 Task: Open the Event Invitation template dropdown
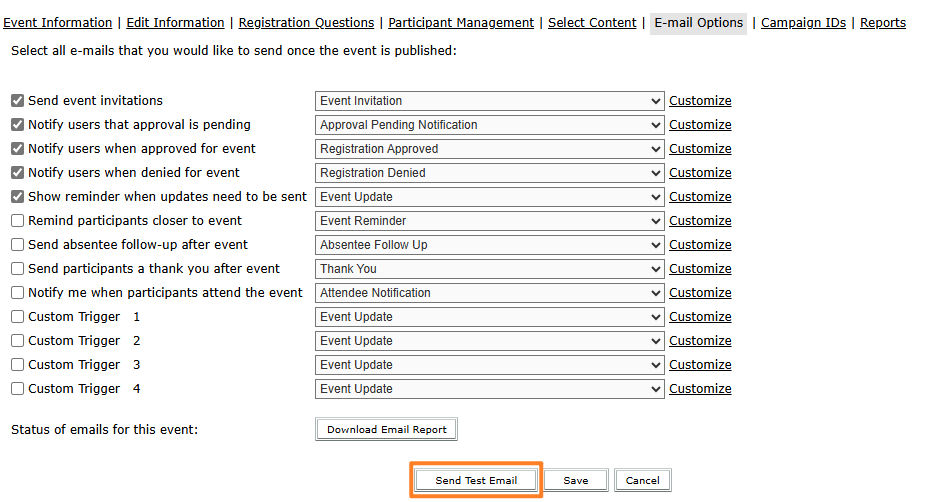tap(489, 101)
